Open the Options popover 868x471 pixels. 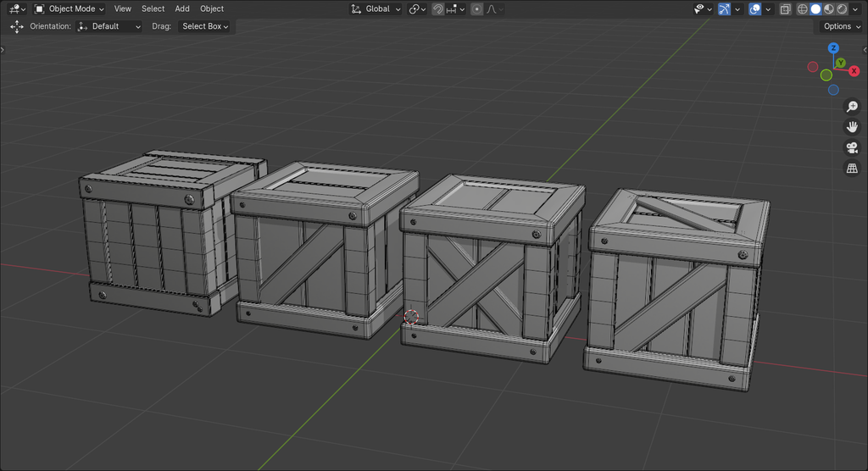(842, 26)
